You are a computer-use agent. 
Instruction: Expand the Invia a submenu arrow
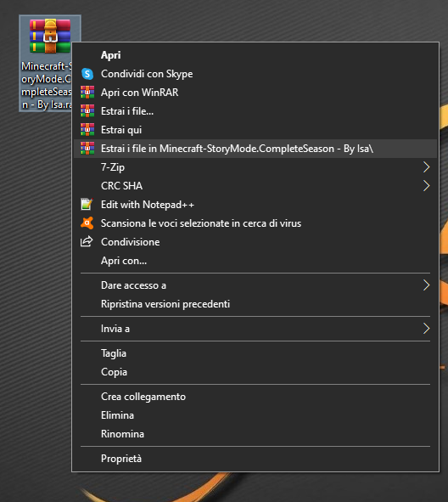click(x=426, y=329)
